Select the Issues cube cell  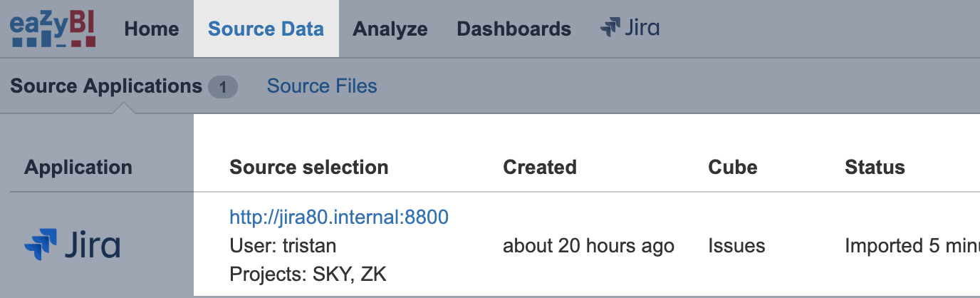tap(736, 246)
